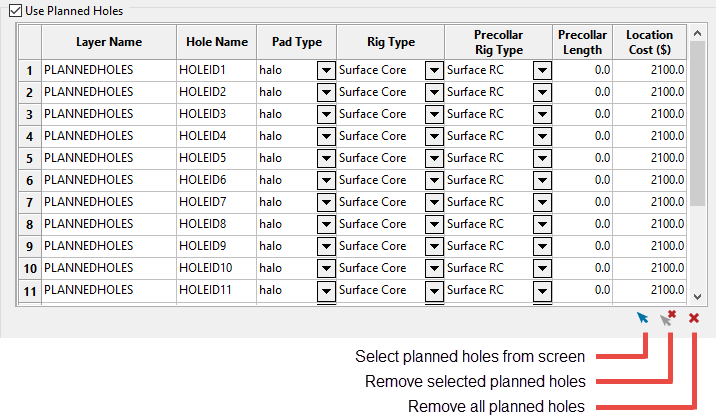Open Pad Type dropdown for HOLEID2

[x=326, y=92]
